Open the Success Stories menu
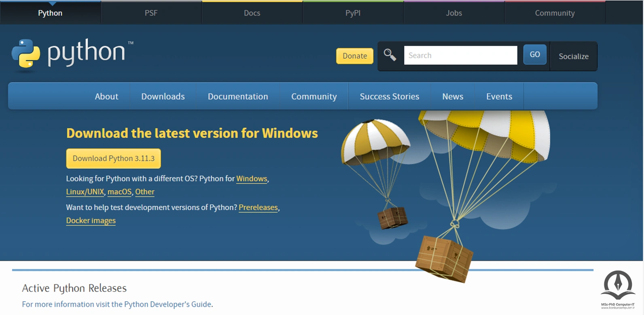 click(x=390, y=96)
